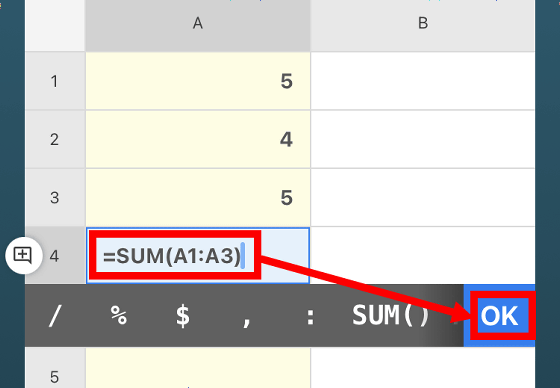This screenshot has height=388, width=560.
Task: Insert the percent symbol
Action: click(x=119, y=316)
